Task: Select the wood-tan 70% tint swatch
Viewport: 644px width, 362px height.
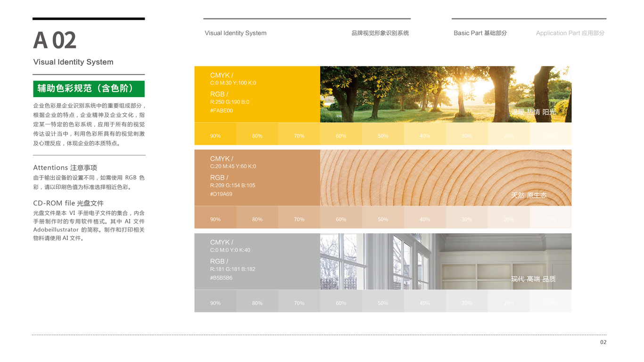Action: point(299,217)
